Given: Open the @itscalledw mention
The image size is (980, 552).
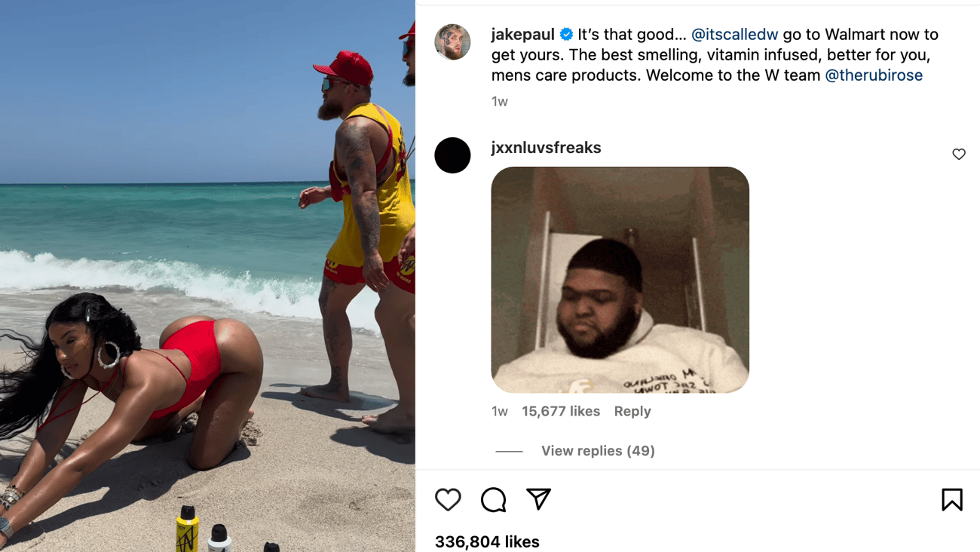Looking at the screenshot, I should (734, 35).
